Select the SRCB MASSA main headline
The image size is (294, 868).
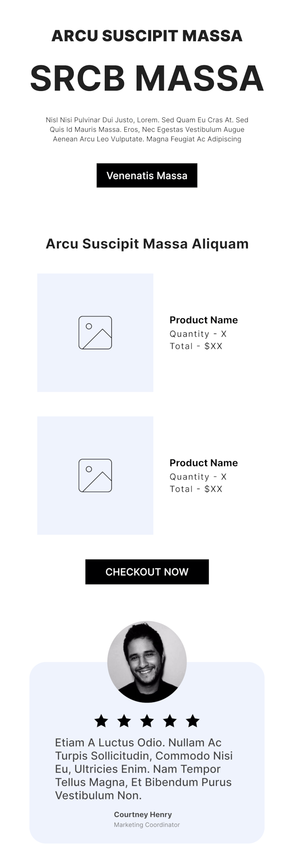tap(147, 78)
